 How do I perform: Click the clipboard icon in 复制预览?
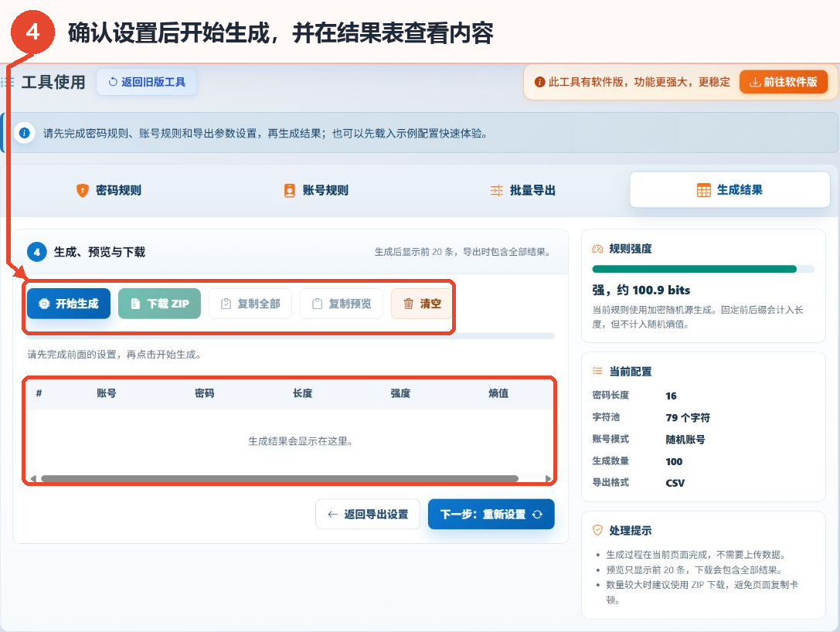pyautogui.click(x=317, y=304)
